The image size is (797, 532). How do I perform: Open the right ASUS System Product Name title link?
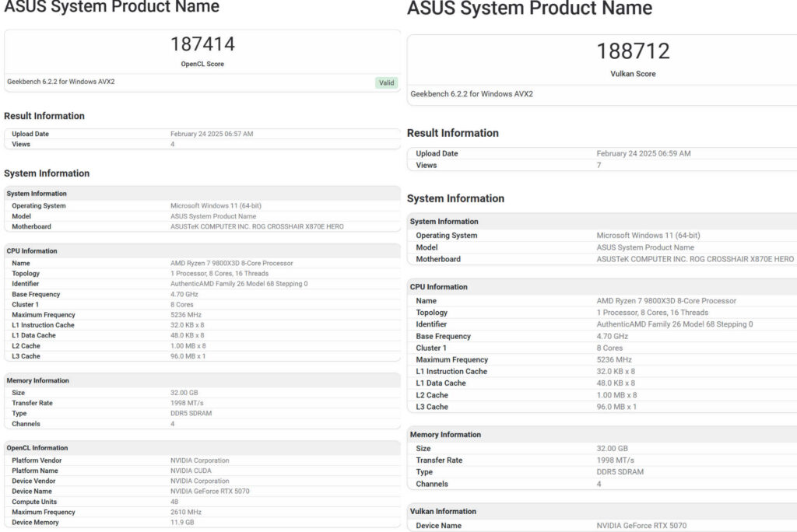click(529, 9)
